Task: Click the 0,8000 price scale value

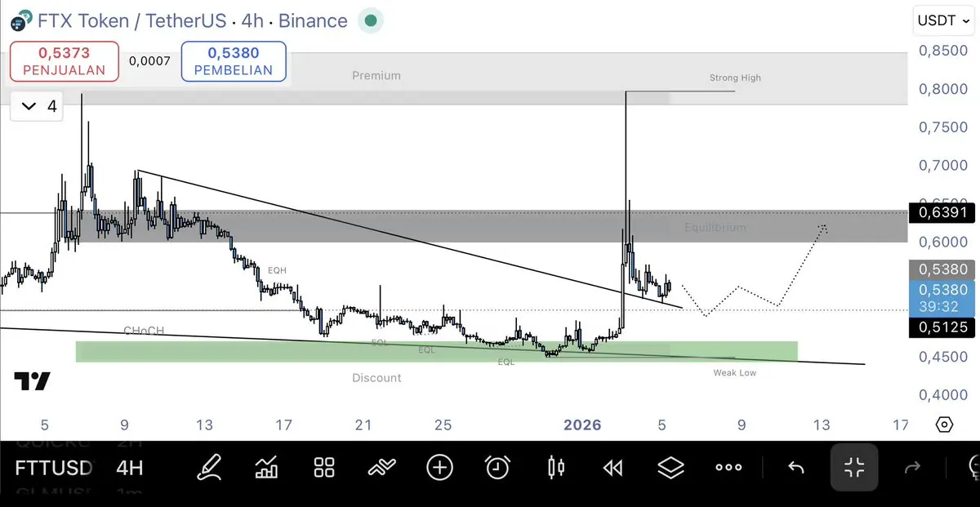Action: coord(943,88)
